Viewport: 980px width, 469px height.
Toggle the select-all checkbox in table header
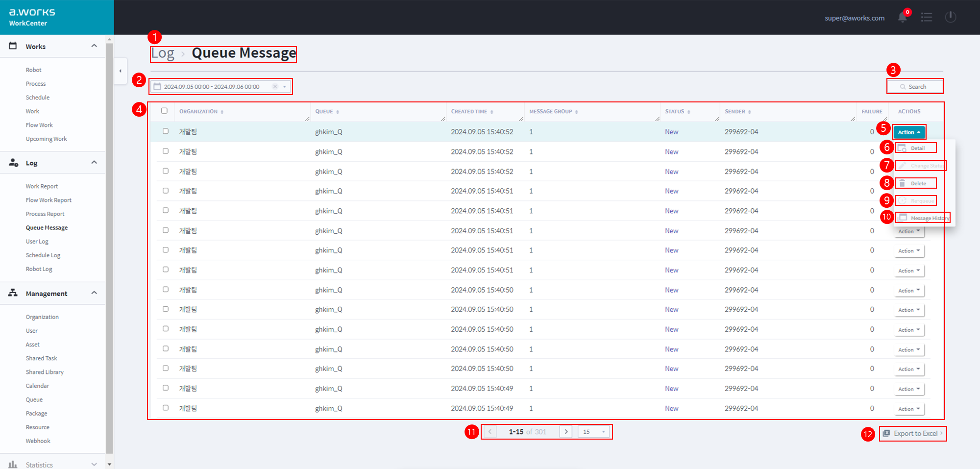[164, 111]
